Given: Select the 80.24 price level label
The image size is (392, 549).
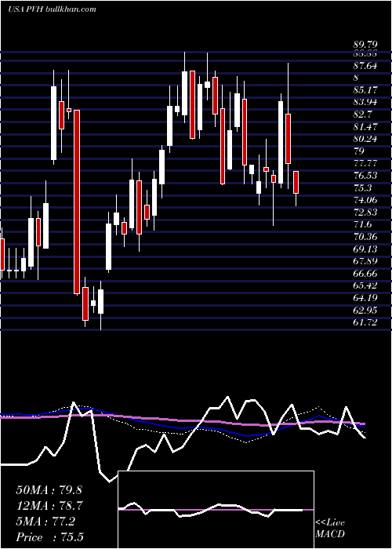Looking at the screenshot, I should pos(365,139).
